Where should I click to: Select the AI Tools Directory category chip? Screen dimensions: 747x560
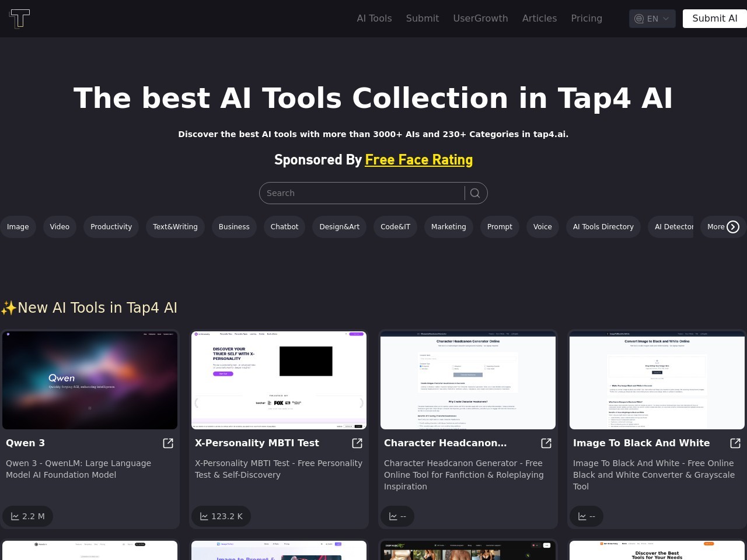603,227
